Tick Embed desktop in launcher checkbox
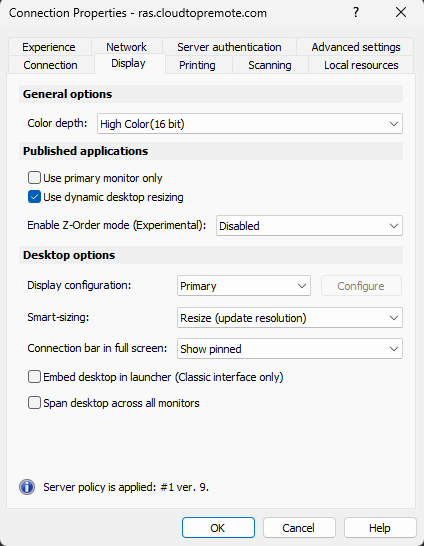Screen dimensions: 424x546 [34, 377]
